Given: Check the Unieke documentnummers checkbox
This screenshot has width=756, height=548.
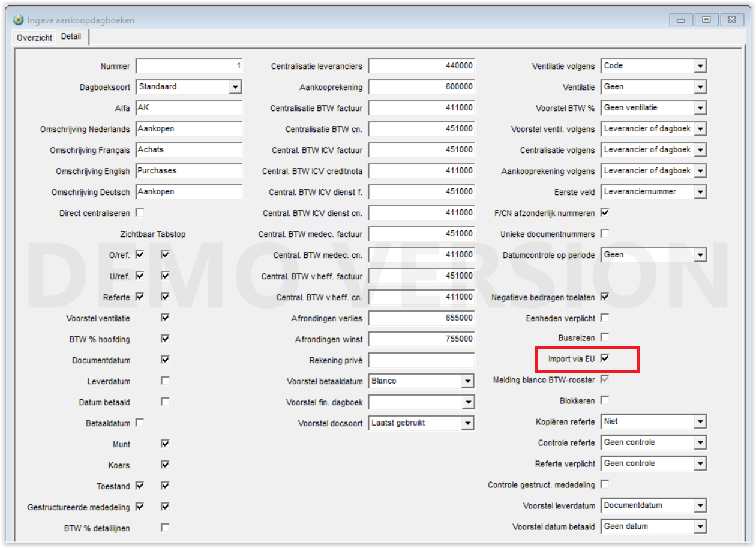Looking at the screenshot, I should point(605,233).
